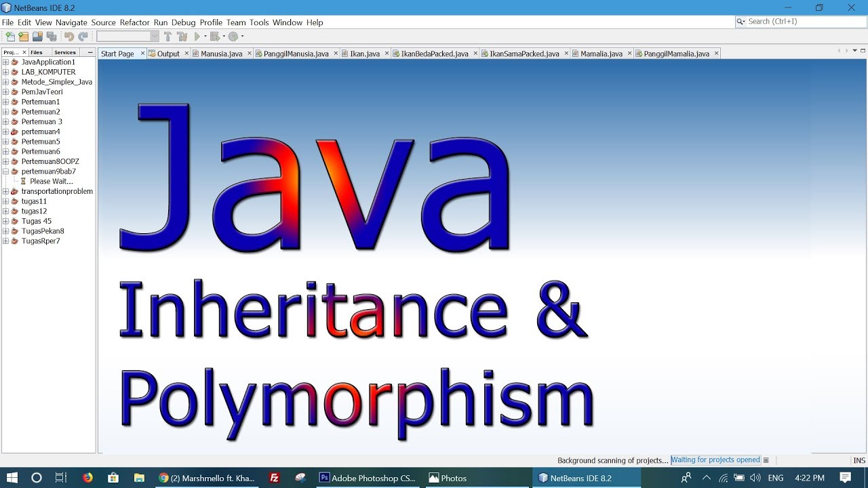Switch to the Manusia.java tab

(221, 54)
